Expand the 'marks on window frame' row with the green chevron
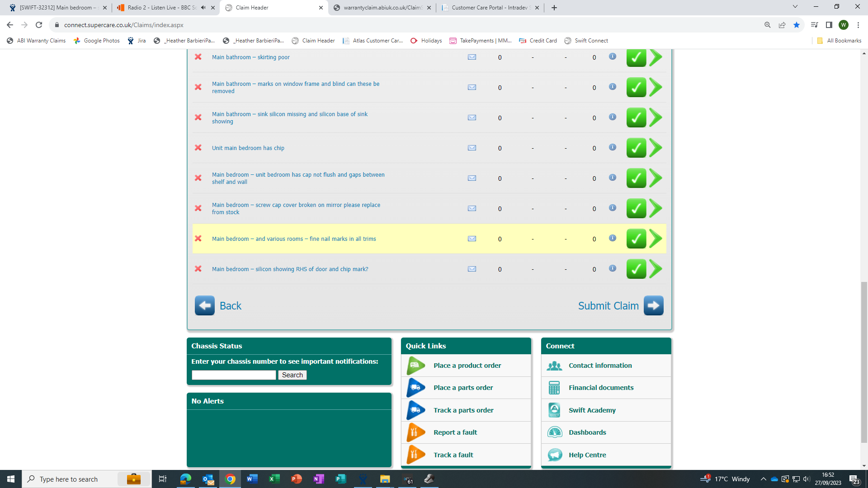Image resolution: width=868 pixels, height=488 pixels. [x=656, y=87]
